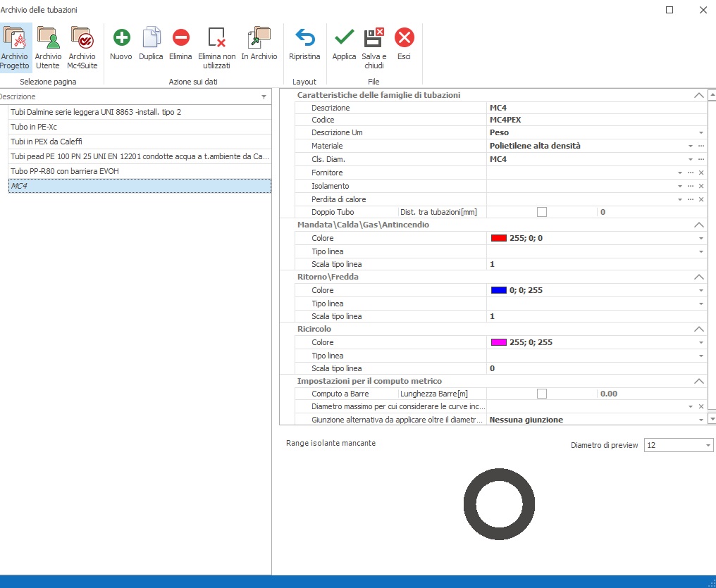Open the Materiale dropdown arrow
Image resolution: width=716 pixels, height=588 pixels.
pos(691,146)
